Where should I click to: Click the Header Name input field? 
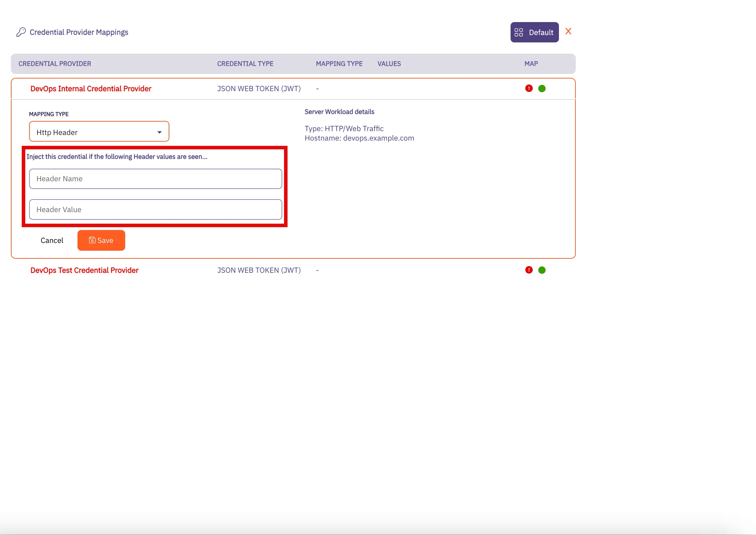pyautogui.click(x=155, y=179)
